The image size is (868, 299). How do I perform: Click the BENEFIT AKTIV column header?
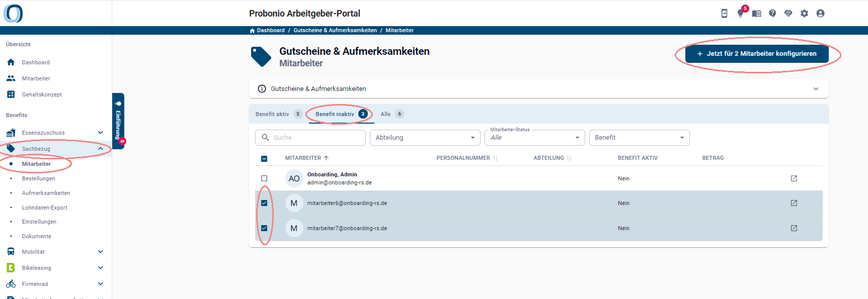pyautogui.click(x=638, y=158)
